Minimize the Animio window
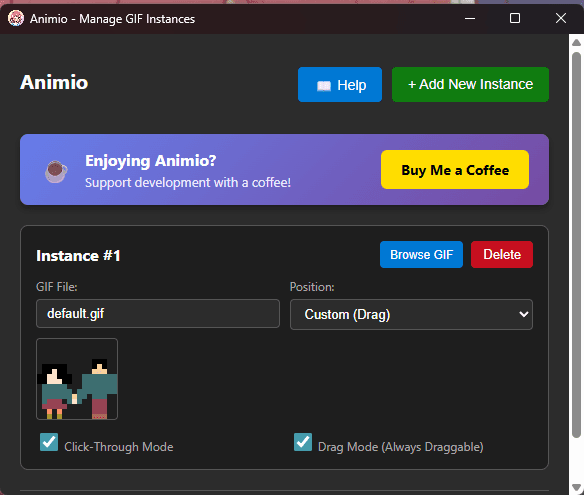The image size is (584, 495). coord(470,18)
